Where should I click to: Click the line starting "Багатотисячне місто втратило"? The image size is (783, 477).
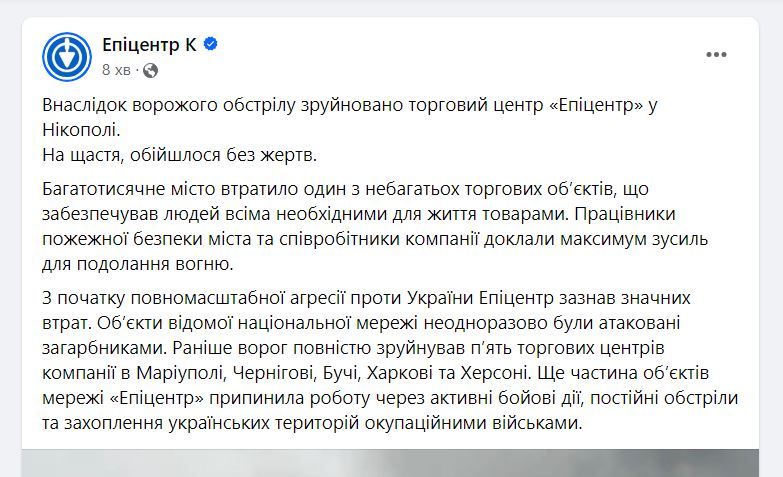pos(372,189)
